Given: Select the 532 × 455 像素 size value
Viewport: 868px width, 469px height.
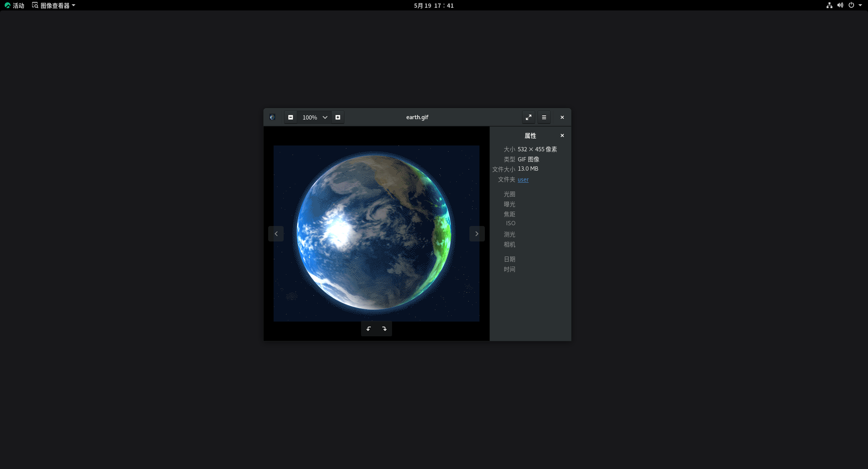Looking at the screenshot, I should 537,149.
